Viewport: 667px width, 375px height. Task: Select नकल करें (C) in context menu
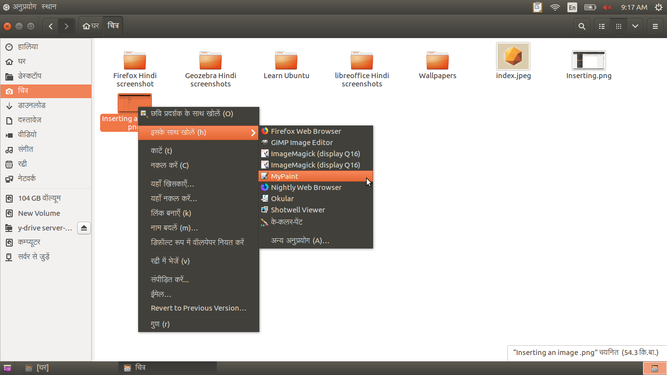click(x=199, y=165)
